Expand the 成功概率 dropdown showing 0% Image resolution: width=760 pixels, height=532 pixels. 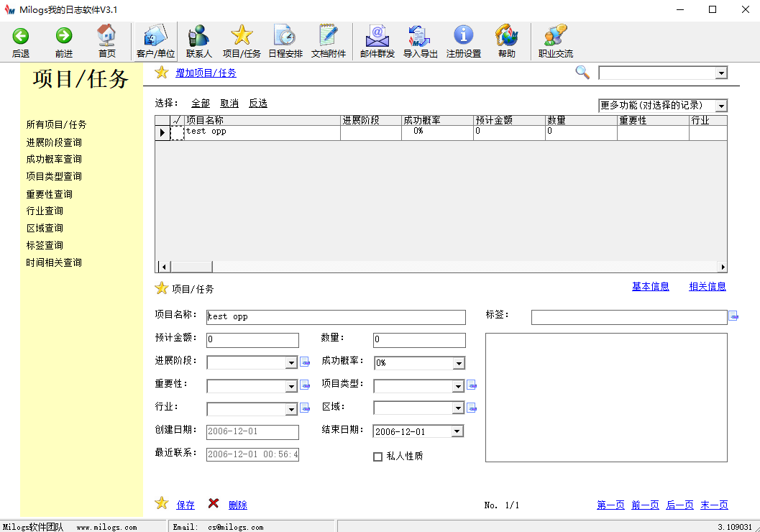(x=457, y=363)
